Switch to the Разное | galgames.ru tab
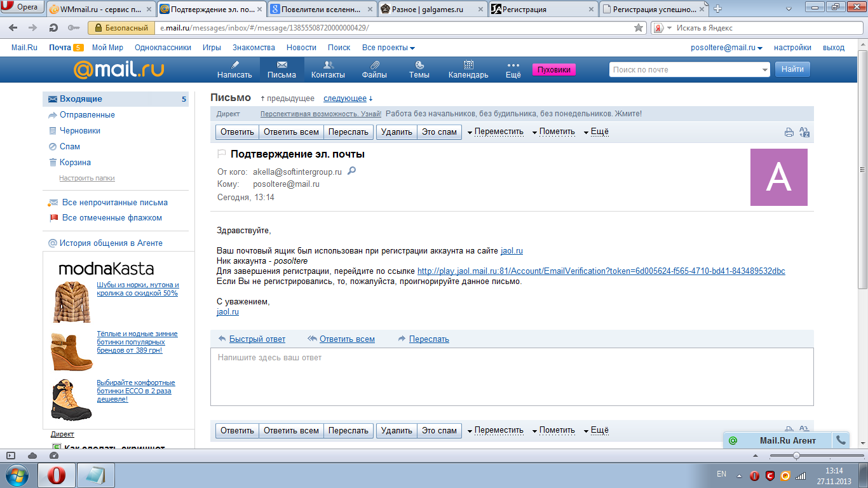 433,9
